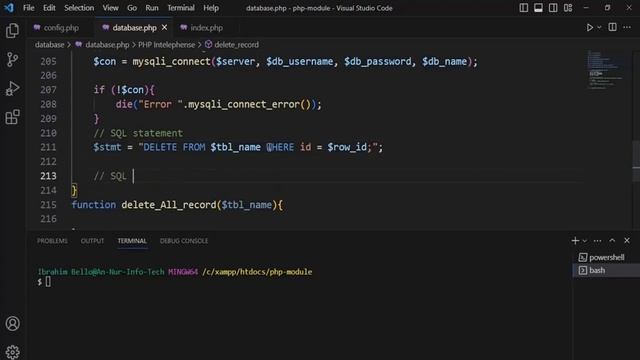Switch to the index.php tab

pyautogui.click(x=207, y=28)
